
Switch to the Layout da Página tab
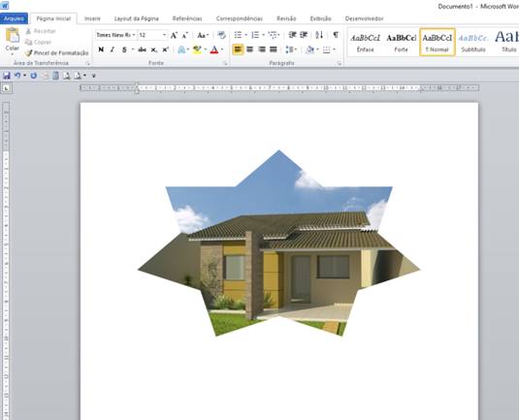click(x=137, y=18)
